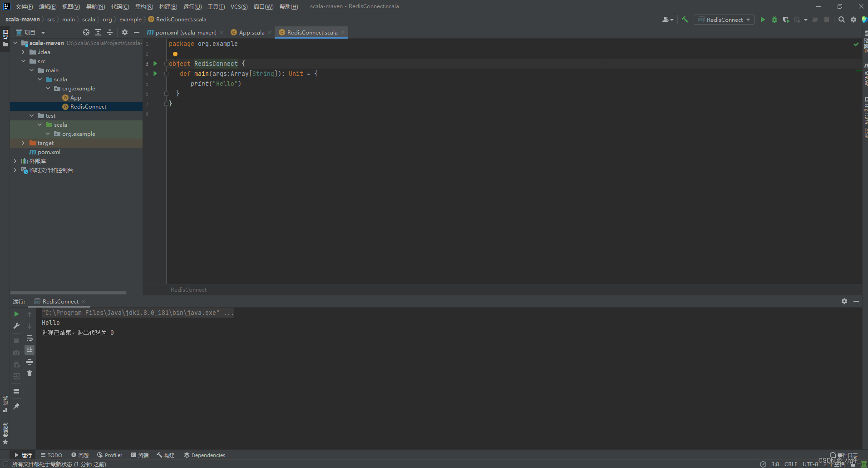Close the RedisConnect.scala tab
Image resolution: width=868 pixels, height=468 pixels.
coord(343,32)
